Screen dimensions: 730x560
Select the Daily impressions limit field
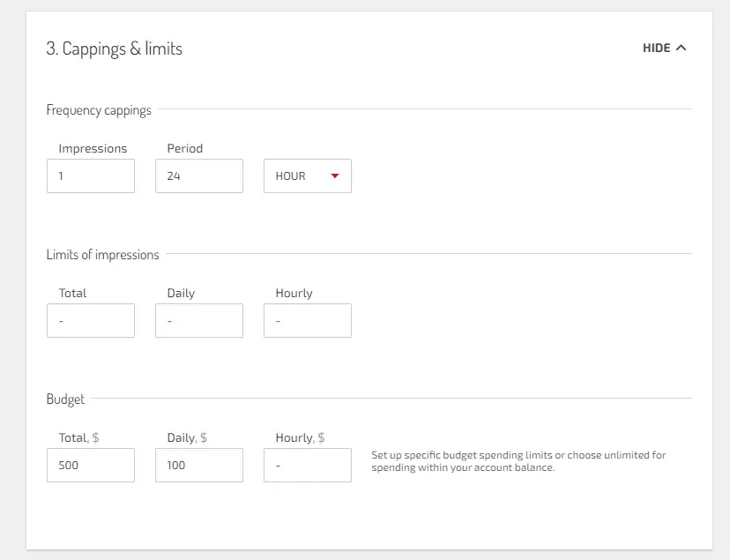tap(199, 321)
